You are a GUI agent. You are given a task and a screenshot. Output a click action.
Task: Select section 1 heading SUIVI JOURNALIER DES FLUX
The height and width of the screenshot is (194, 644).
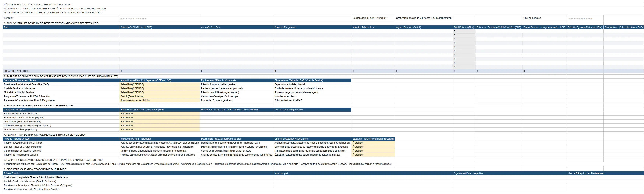[61, 23]
